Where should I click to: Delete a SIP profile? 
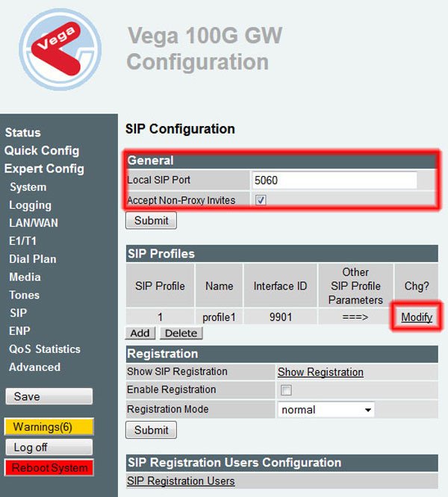[181, 333]
